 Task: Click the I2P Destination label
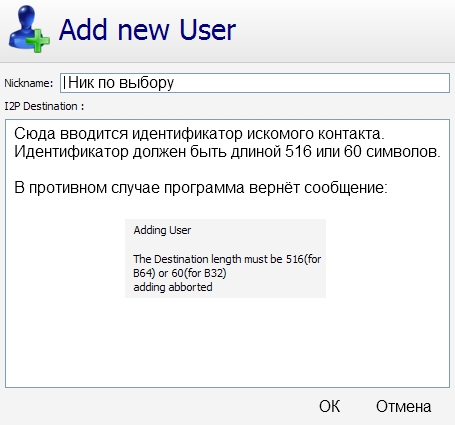(x=44, y=106)
